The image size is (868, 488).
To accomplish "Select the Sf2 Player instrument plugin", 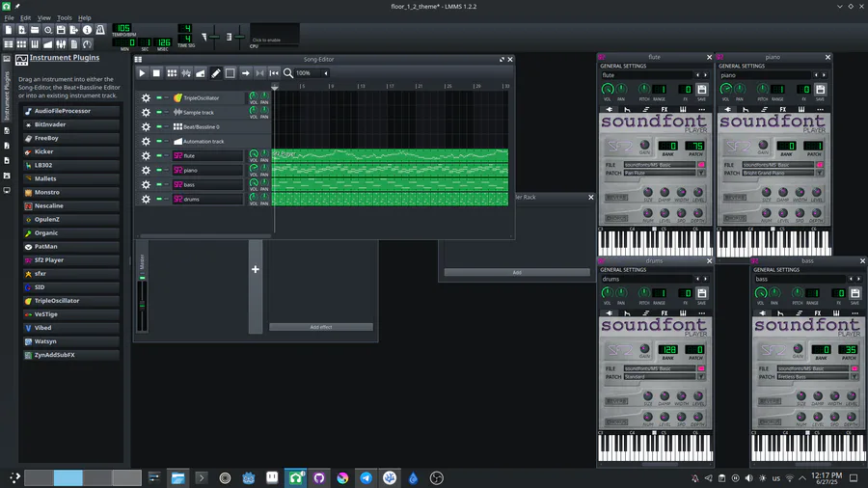I will [x=71, y=260].
